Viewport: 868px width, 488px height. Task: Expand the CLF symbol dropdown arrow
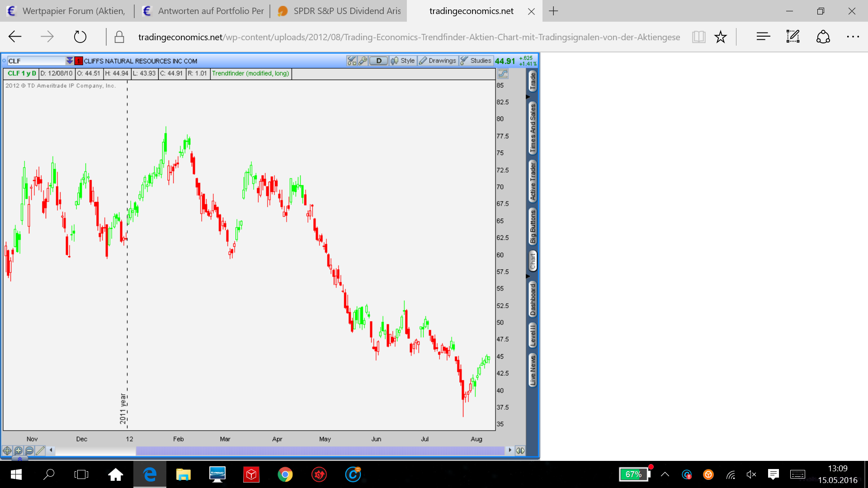point(69,61)
